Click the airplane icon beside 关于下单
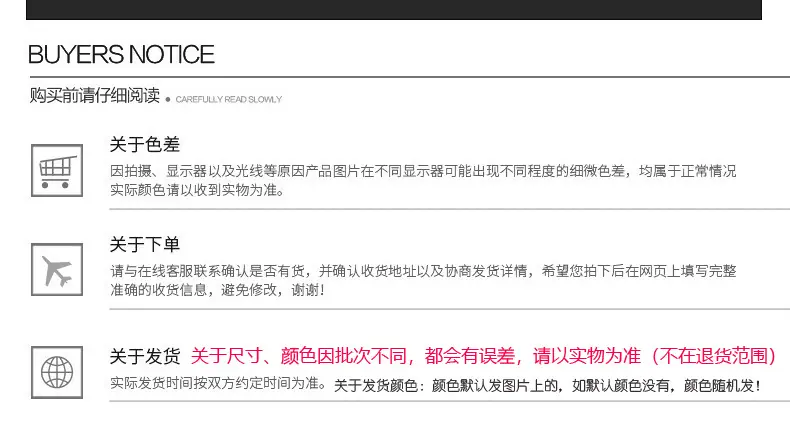 (x=57, y=269)
